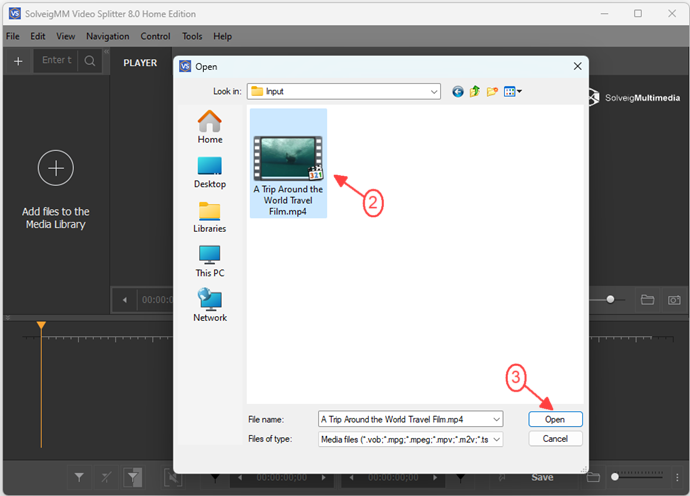Open the three-dot menu in the bottom toolbar
The image size is (690, 496).
677,477
